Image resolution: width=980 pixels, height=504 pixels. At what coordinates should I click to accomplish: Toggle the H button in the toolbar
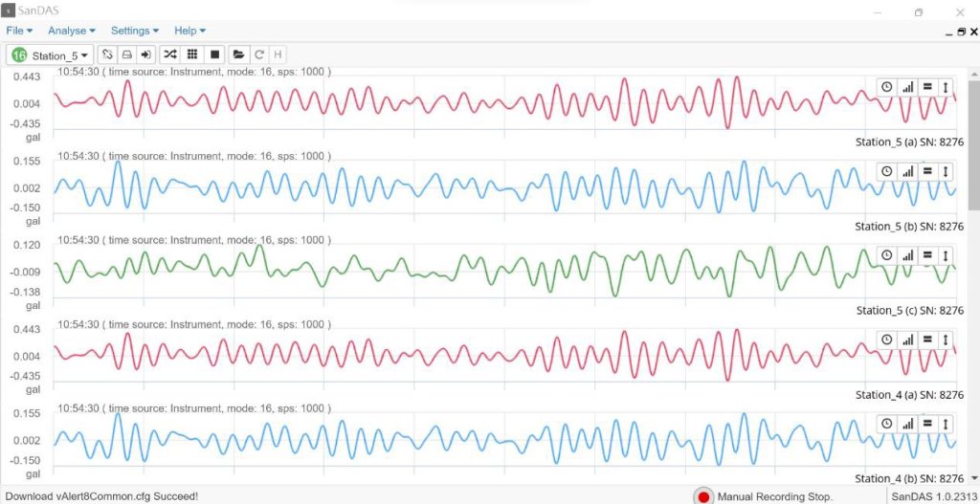click(278, 55)
